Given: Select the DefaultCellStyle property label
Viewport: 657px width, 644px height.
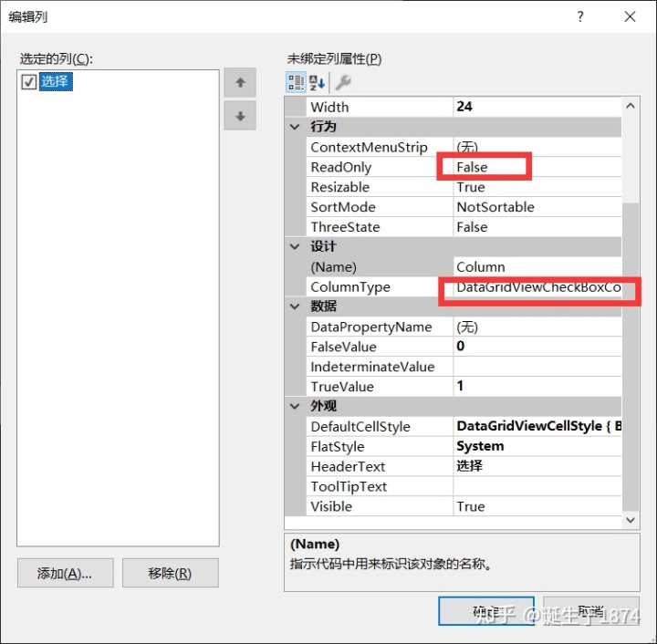Looking at the screenshot, I should [x=360, y=426].
